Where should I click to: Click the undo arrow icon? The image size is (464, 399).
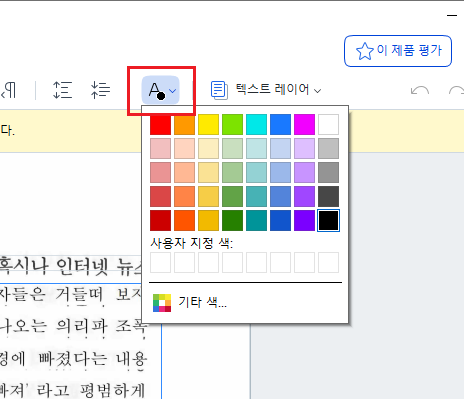[x=420, y=90]
